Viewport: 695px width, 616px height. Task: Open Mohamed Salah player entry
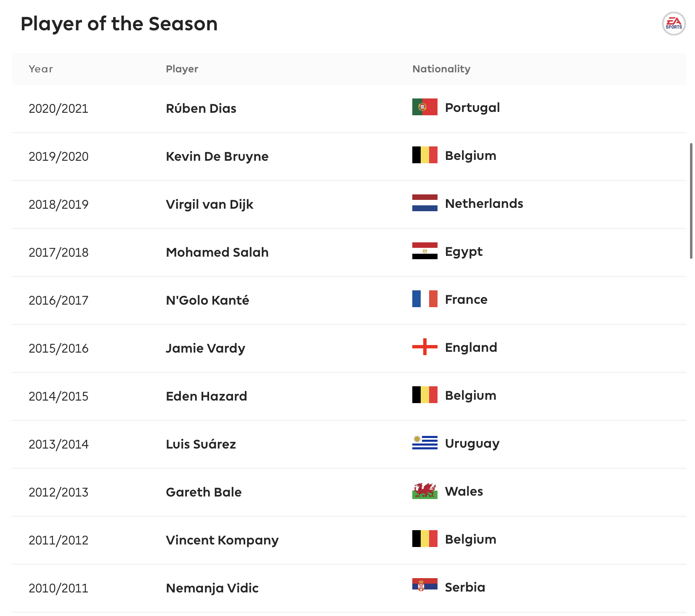217,252
